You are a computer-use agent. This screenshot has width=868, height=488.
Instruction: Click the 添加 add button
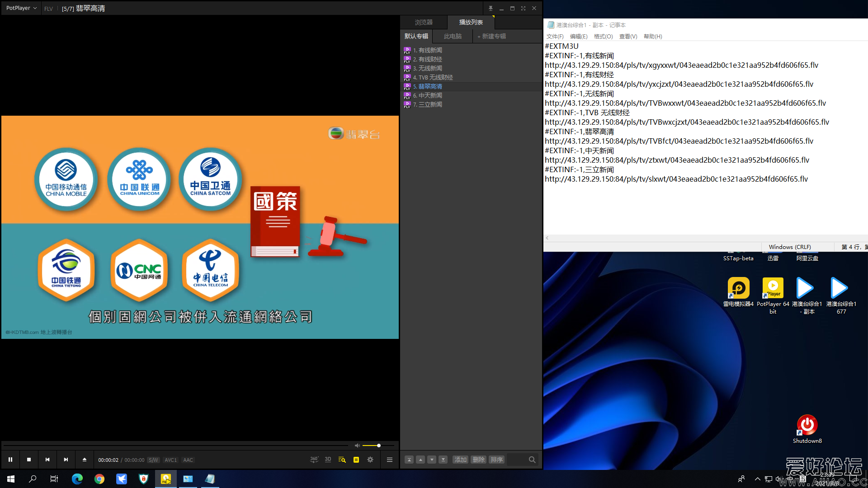click(x=460, y=460)
